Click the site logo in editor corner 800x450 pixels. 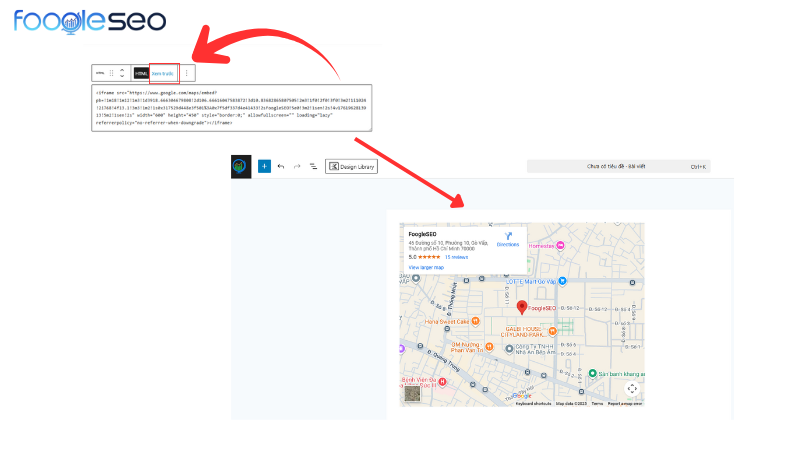point(241,166)
